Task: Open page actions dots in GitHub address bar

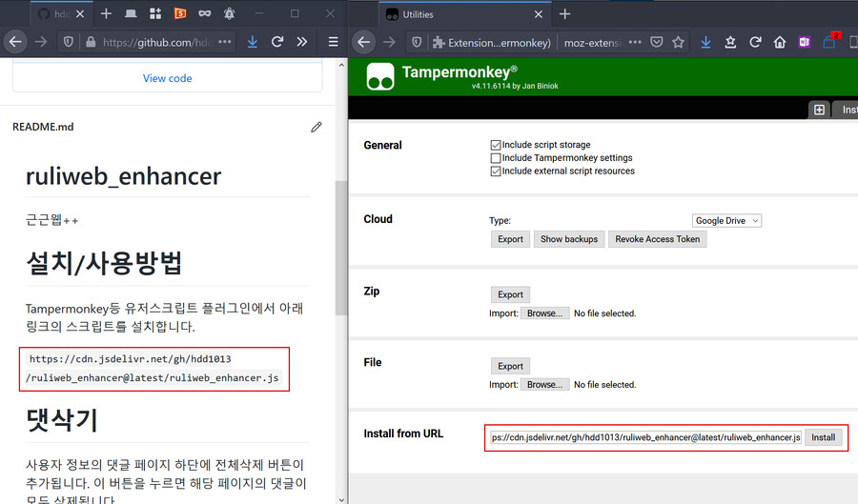Action: pyautogui.click(x=224, y=42)
